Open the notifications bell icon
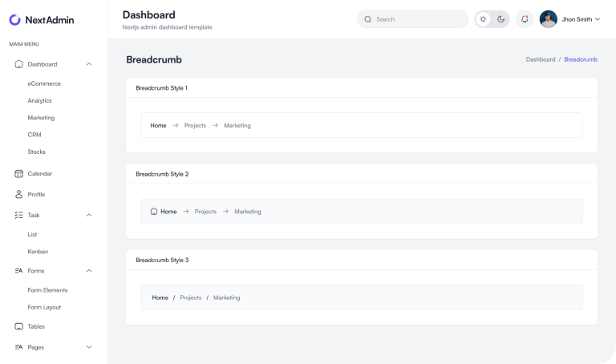 [x=525, y=19]
